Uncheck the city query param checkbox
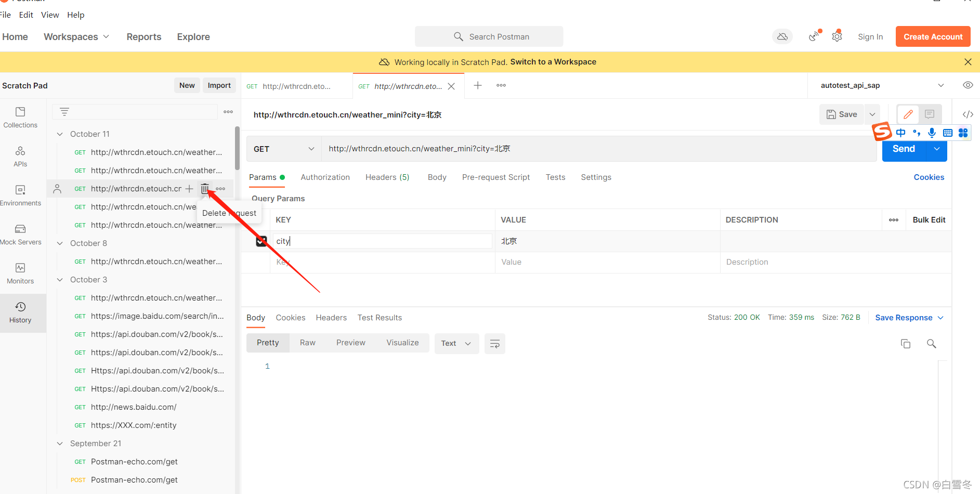Screen dimensions: 980x494 click(262, 241)
